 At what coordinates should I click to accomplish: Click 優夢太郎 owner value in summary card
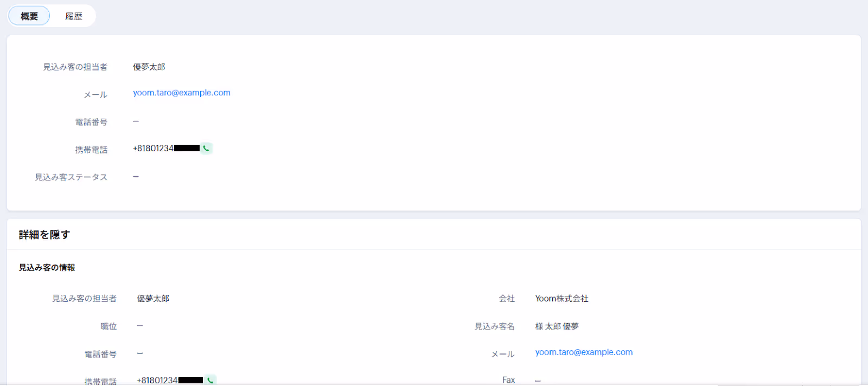pos(149,67)
